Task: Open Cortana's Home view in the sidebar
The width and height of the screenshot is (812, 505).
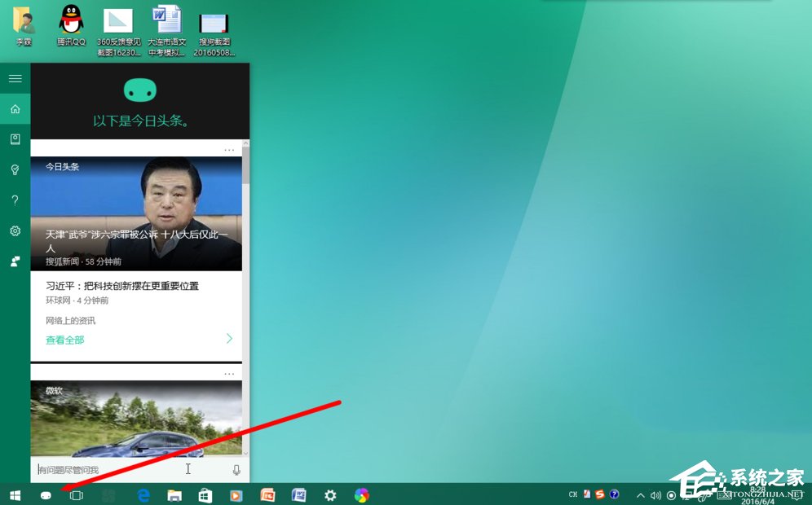Action: (x=15, y=108)
